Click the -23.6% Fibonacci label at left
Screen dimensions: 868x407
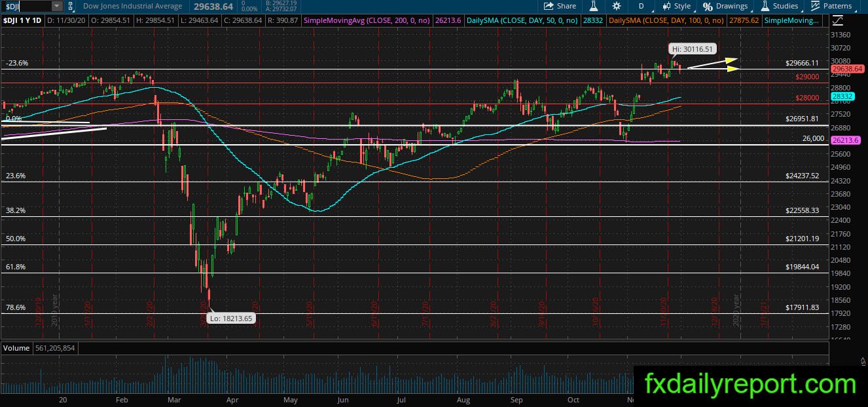tap(17, 63)
